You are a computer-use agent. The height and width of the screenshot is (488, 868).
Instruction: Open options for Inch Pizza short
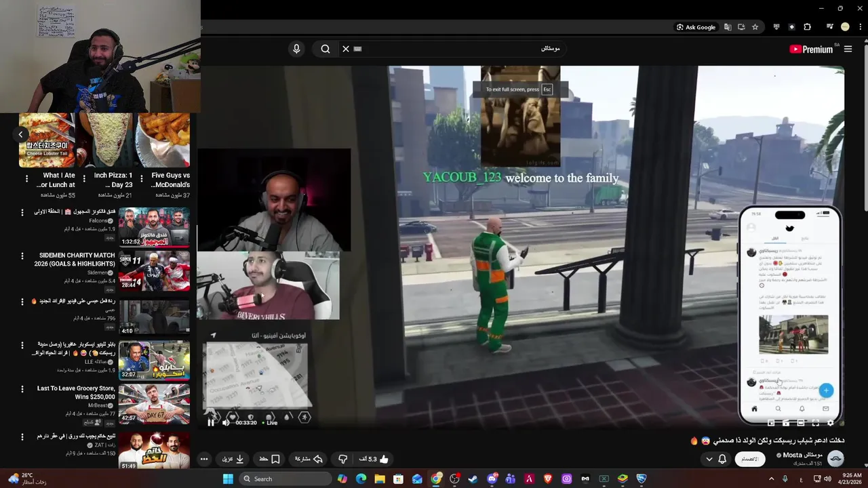pyautogui.click(x=84, y=179)
